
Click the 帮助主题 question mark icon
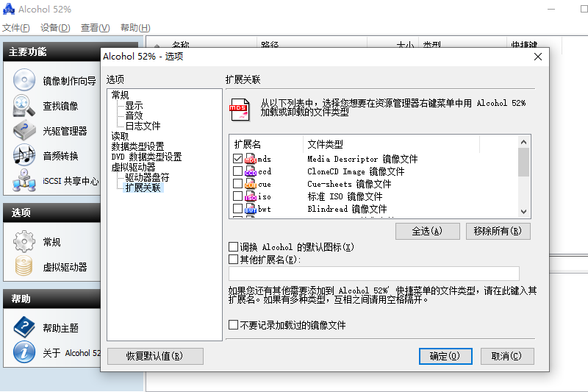(x=24, y=327)
